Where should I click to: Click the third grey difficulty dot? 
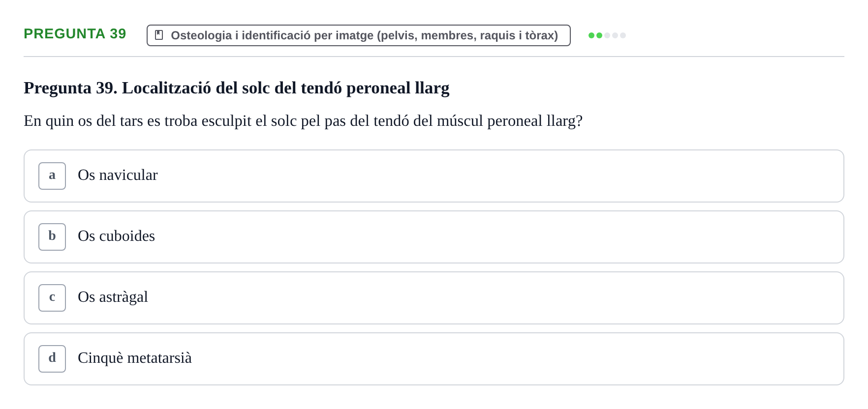pyautogui.click(x=607, y=35)
